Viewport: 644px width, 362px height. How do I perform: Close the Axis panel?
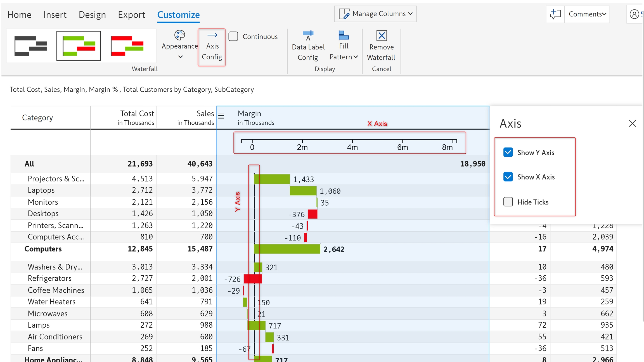632,123
